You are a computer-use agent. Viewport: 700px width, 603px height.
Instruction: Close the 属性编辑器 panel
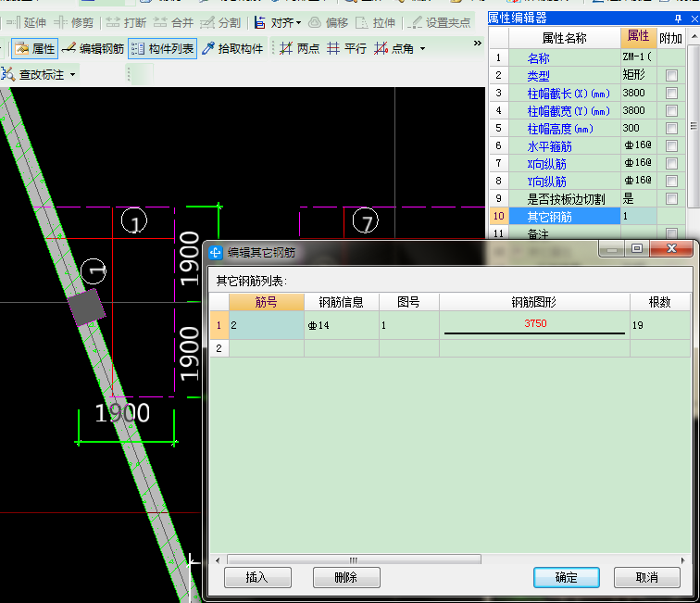tap(694, 19)
